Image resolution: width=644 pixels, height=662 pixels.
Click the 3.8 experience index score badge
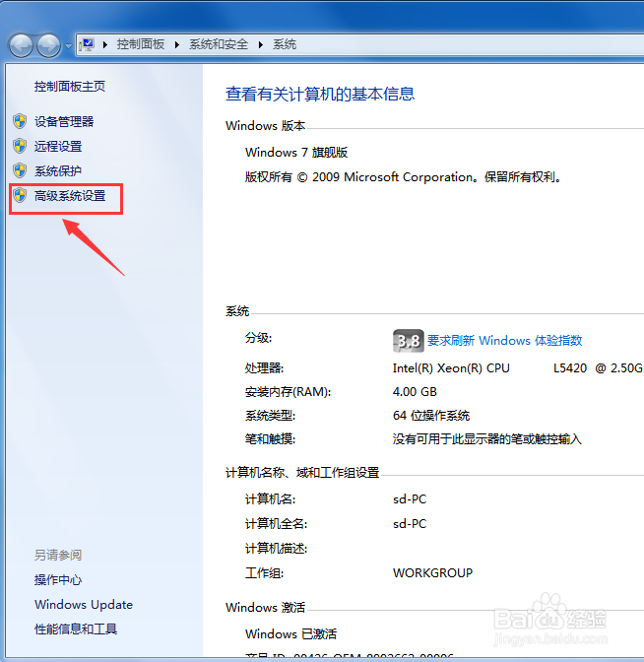click(x=408, y=341)
